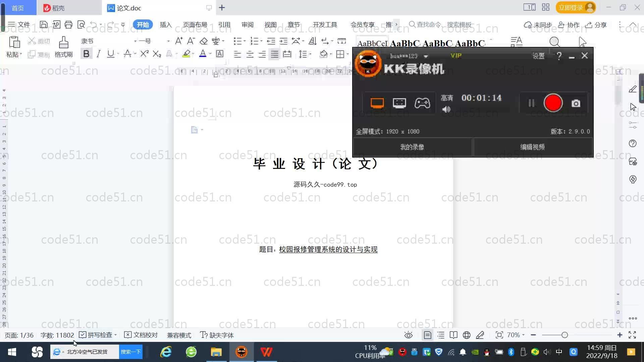The width and height of the screenshot is (644, 362).
Task: Open the 引用 ribbon tab
Action: (x=224, y=25)
